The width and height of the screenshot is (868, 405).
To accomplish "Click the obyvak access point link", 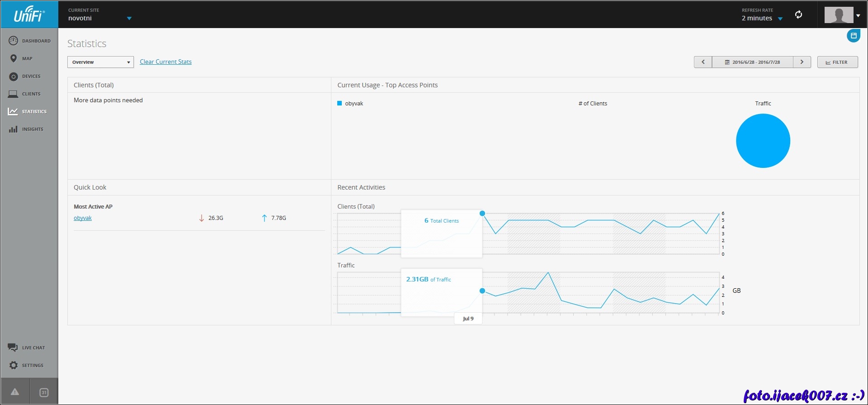I will (x=83, y=218).
